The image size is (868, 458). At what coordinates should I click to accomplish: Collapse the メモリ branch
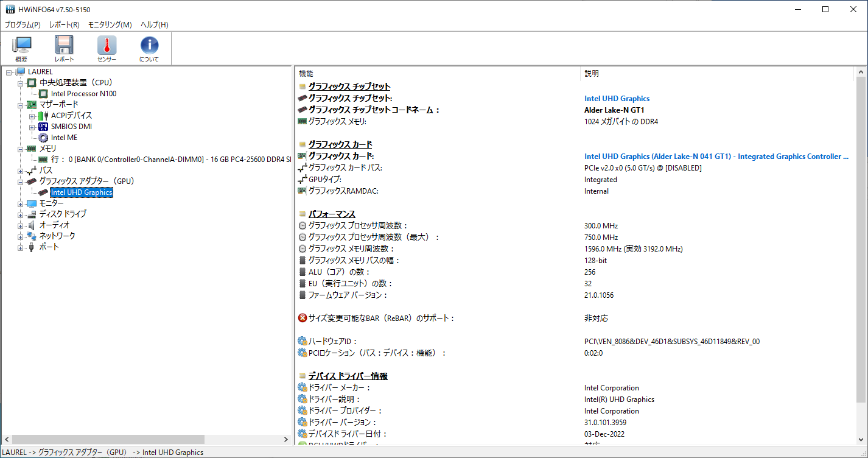21,149
